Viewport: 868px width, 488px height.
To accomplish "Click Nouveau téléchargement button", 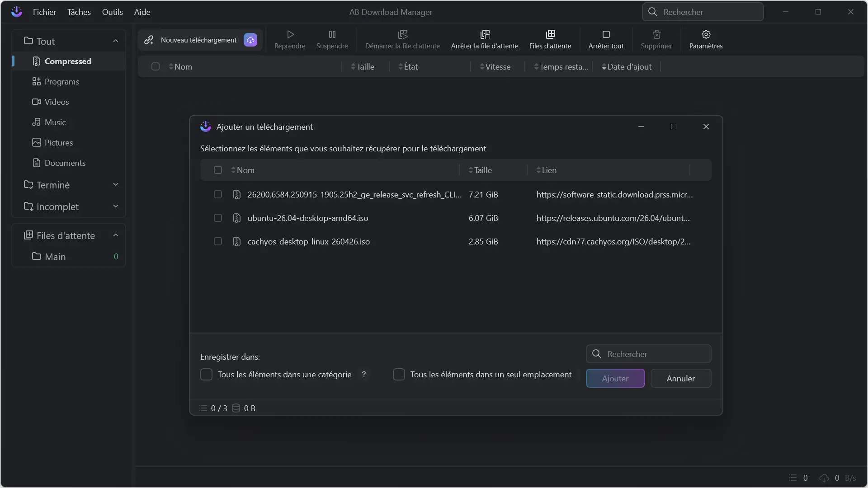I will click(x=200, y=40).
